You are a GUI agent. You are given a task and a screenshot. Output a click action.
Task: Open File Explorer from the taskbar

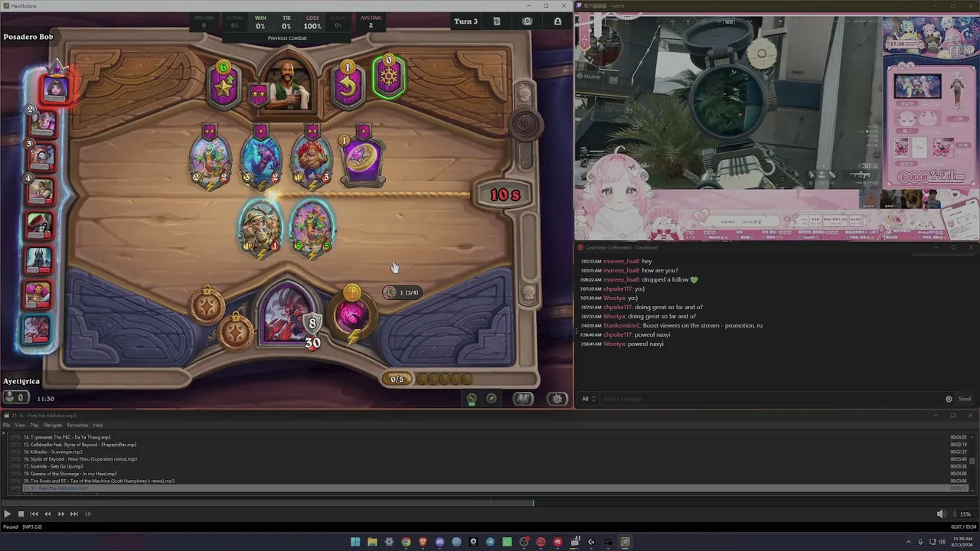click(x=372, y=542)
